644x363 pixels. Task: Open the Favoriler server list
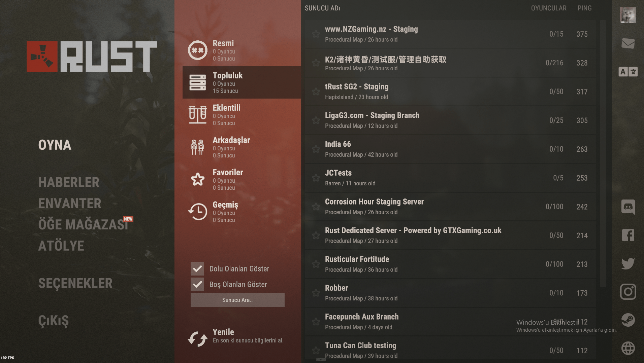[x=241, y=179]
